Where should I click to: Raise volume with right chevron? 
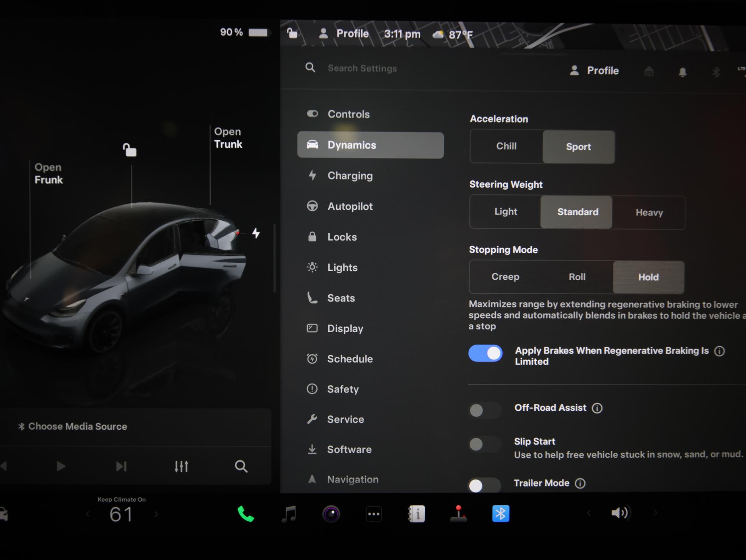[655, 513]
